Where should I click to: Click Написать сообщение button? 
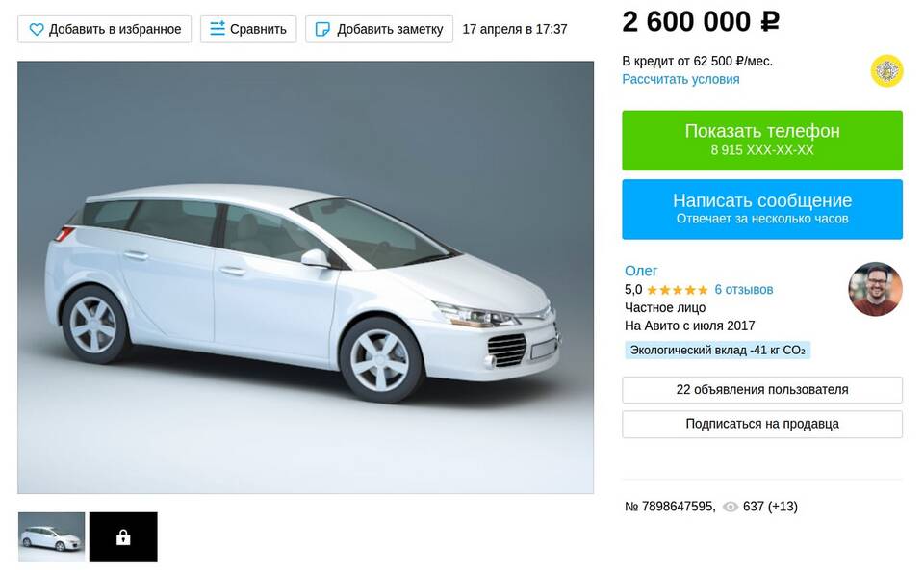point(762,209)
